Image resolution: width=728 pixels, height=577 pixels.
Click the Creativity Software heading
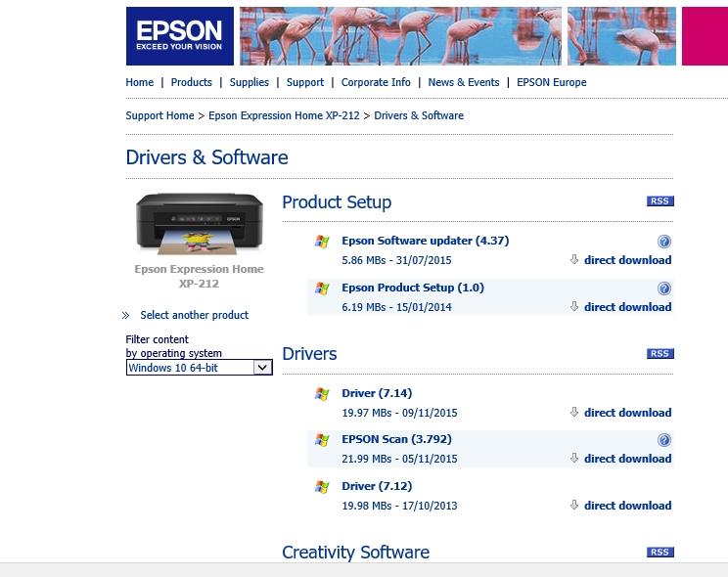355,553
